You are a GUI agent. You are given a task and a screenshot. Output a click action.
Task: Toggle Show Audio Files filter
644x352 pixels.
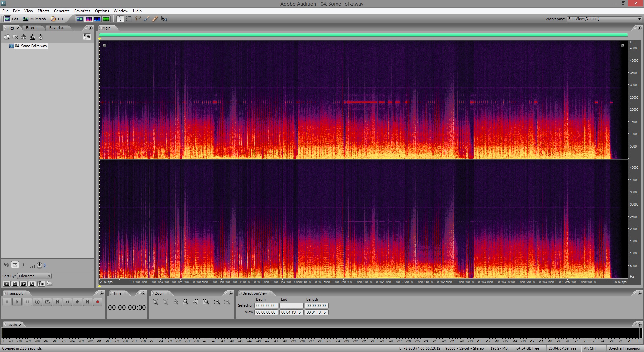pyautogui.click(x=6, y=284)
